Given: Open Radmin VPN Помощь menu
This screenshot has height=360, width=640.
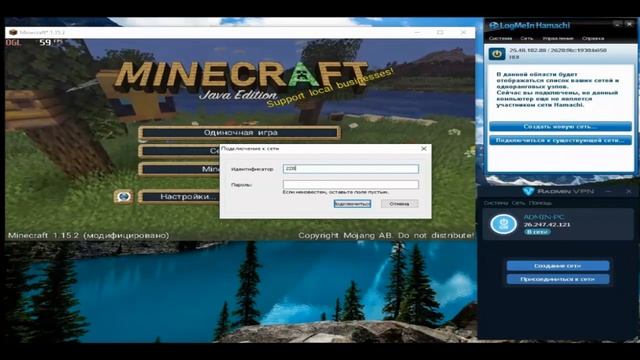Looking at the screenshot, I should [540, 203].
